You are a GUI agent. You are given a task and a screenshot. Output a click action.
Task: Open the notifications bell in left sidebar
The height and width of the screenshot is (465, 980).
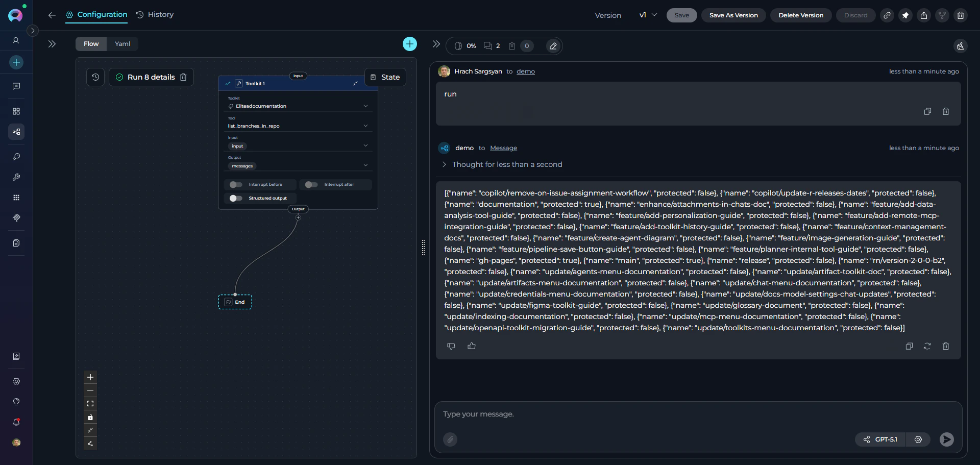(16, 422)
